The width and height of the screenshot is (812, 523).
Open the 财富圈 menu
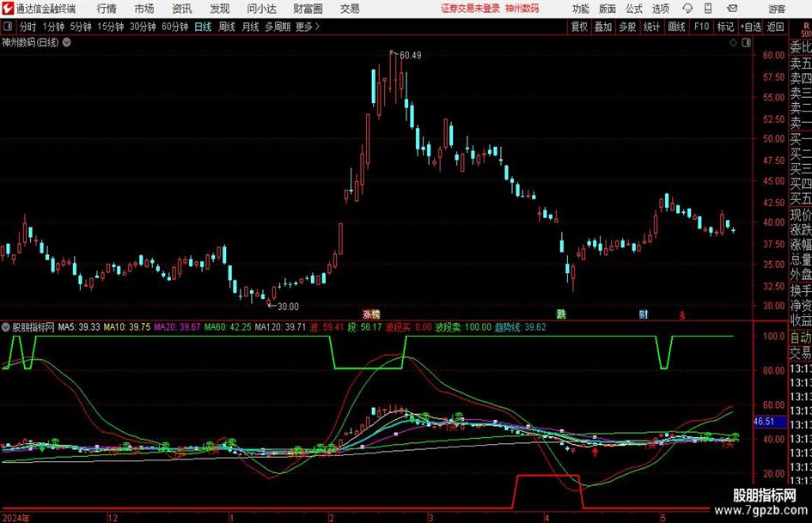(x=308, y=9)
